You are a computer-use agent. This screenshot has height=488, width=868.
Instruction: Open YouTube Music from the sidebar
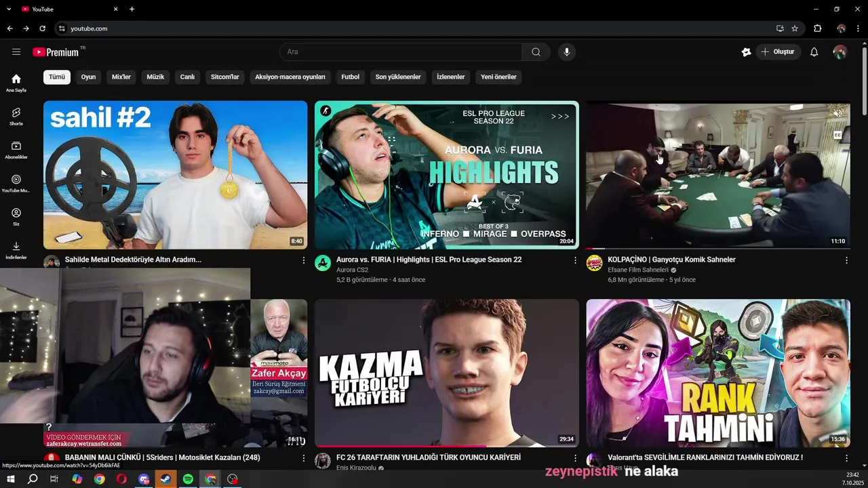pyautogui.click(x=16, y=183)
